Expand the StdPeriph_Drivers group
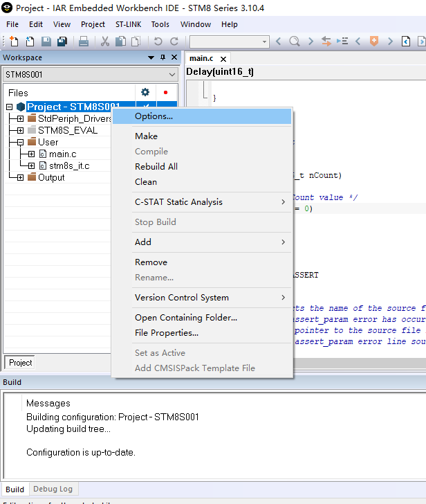Screen dimensions: 426x504 coord(20,118)
